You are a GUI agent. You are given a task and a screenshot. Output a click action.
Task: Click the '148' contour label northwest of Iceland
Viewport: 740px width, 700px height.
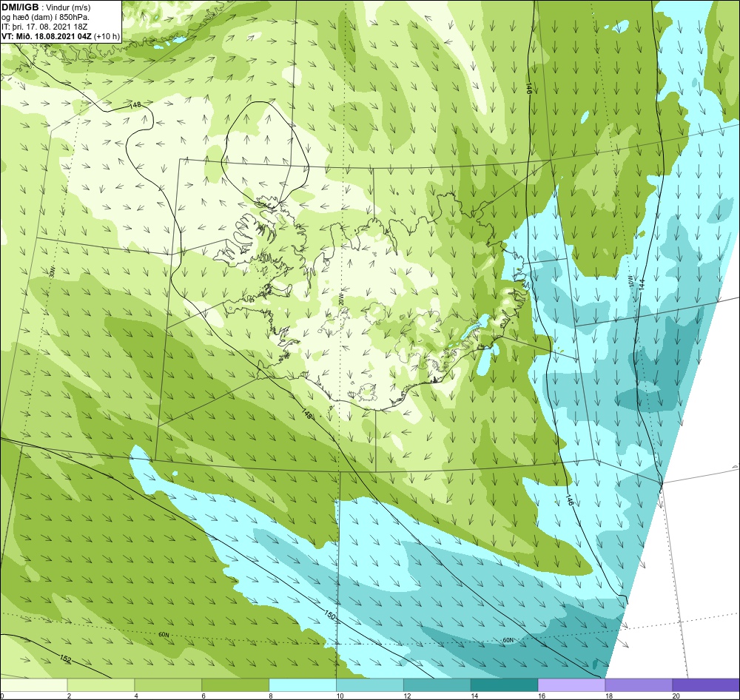point(135,105)
